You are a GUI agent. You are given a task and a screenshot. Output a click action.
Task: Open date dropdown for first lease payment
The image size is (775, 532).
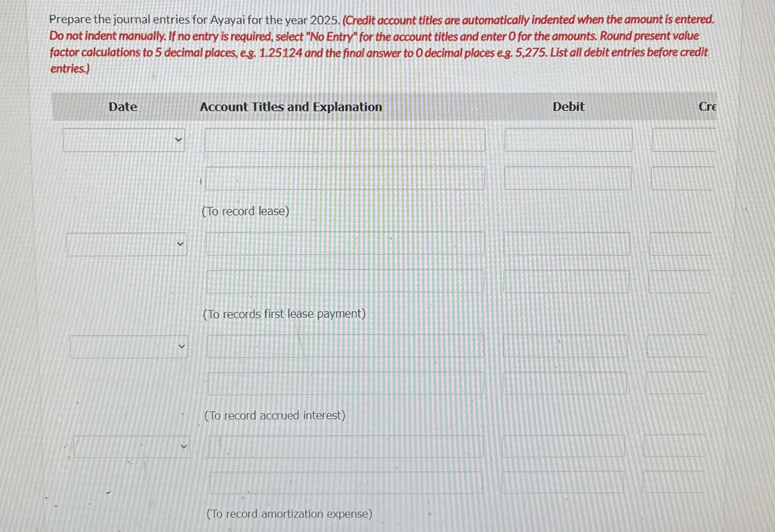point(126,244)
